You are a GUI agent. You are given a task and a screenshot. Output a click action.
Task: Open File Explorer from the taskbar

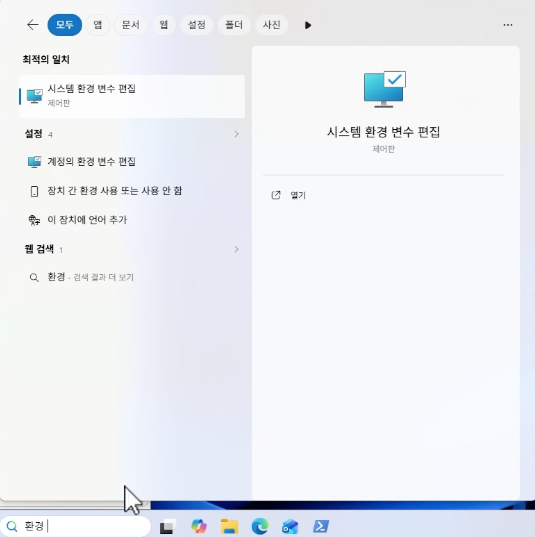(229, 526)
